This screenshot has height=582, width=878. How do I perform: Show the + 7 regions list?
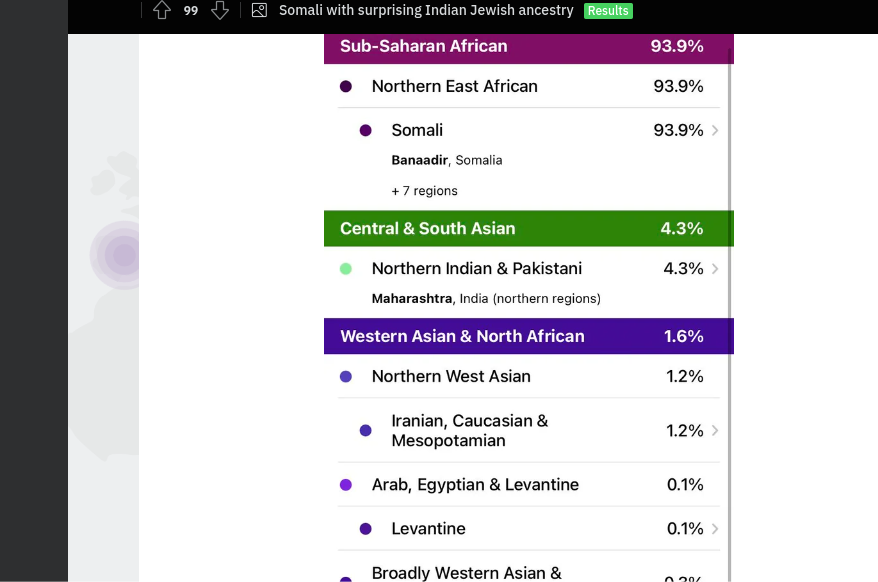[424, 191]
